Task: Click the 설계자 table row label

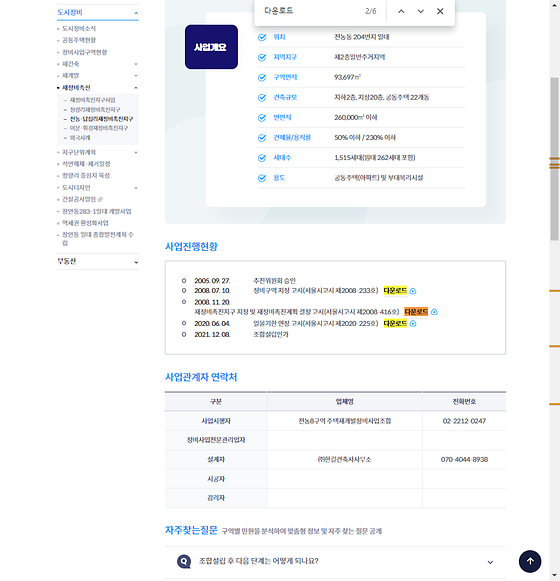Action: (216, 459)
